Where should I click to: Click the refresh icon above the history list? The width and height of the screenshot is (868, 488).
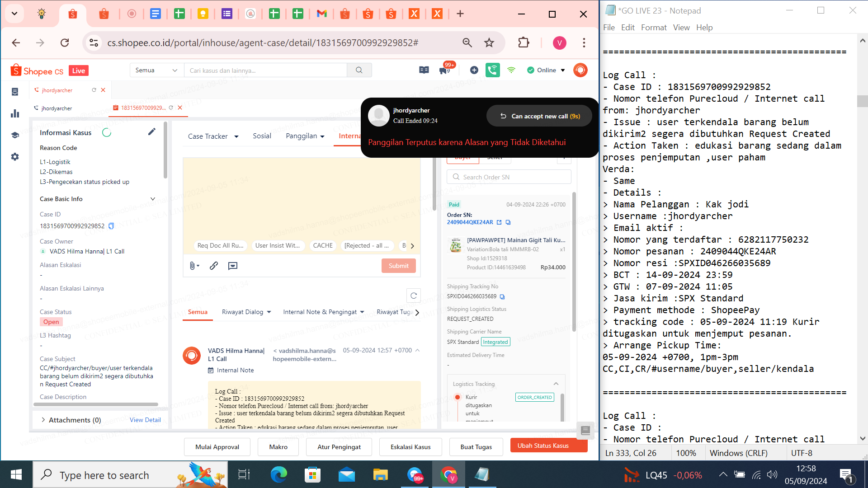[413, 296]
